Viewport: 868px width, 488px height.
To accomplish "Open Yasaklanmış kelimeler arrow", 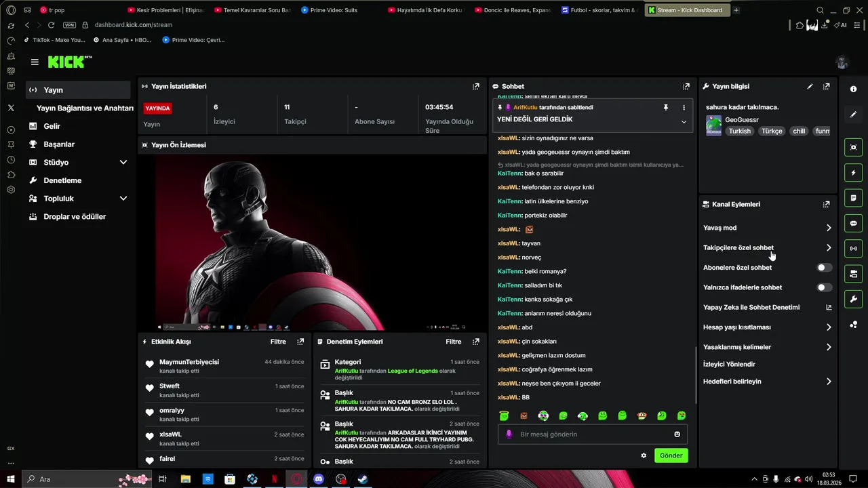I will pos(829,347).
